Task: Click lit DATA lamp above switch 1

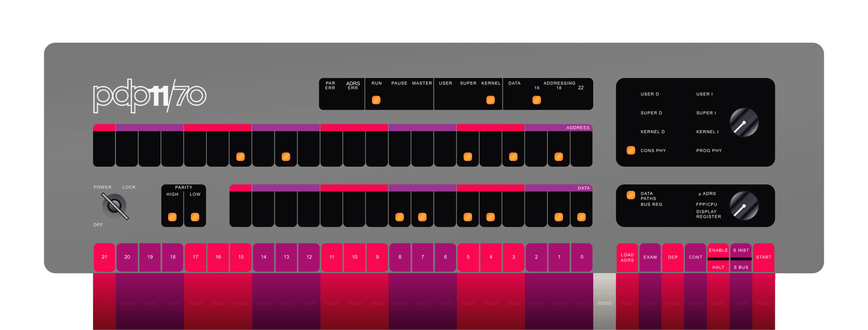Action: pos(559,217)
